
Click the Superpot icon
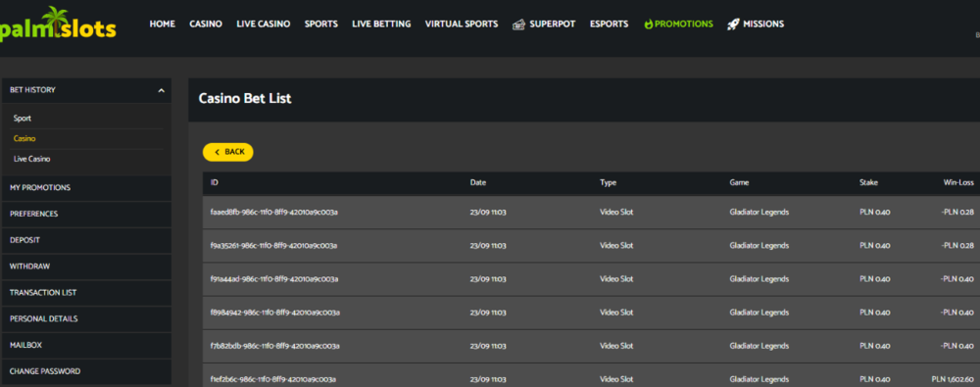(518, 24)
